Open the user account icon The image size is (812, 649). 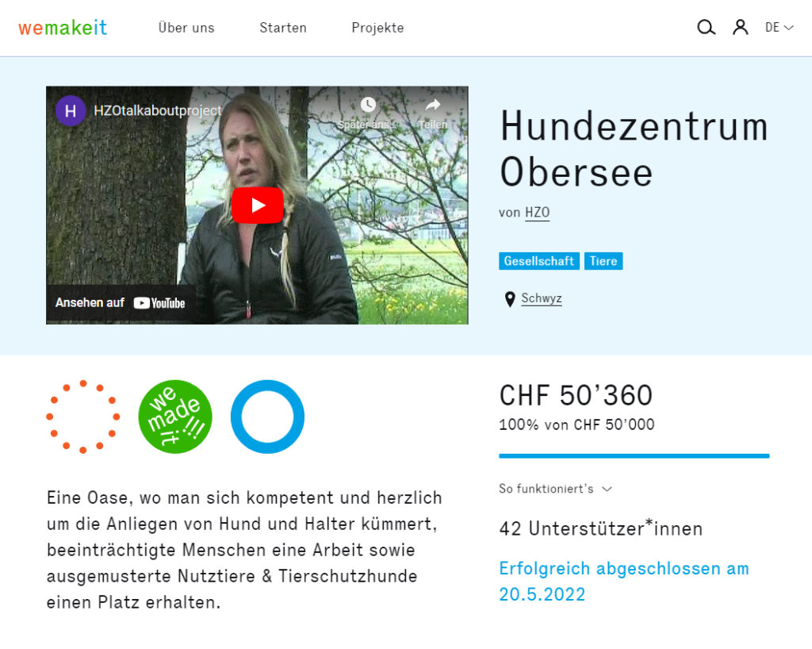740,28
